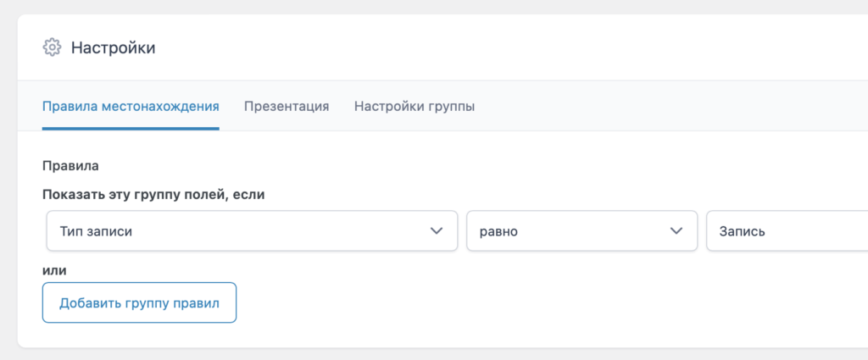The width and height of the screenshot is (868, 360).
Task: Select the 'Запись' text in value dropdown
Action: 743,230
